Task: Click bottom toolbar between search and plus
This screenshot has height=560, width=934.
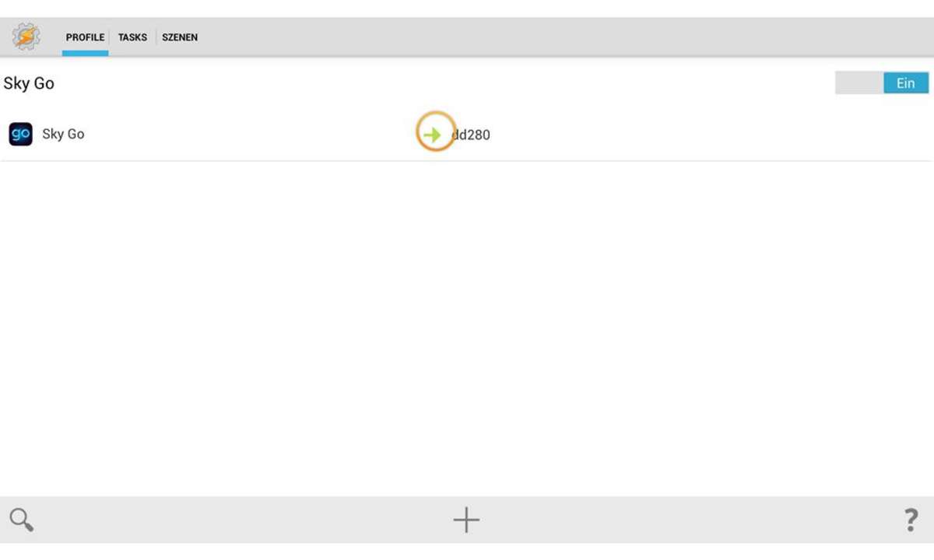Action: pos(241,520)
